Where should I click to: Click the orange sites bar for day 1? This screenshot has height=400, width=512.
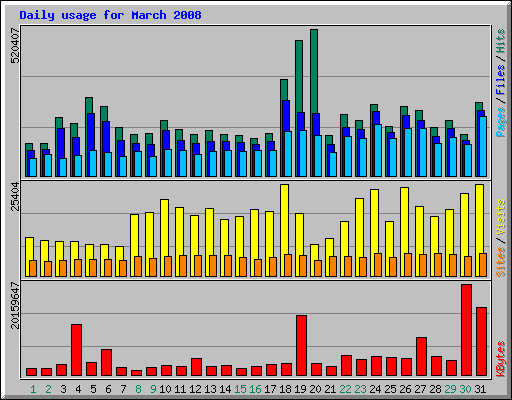point(33,268)
